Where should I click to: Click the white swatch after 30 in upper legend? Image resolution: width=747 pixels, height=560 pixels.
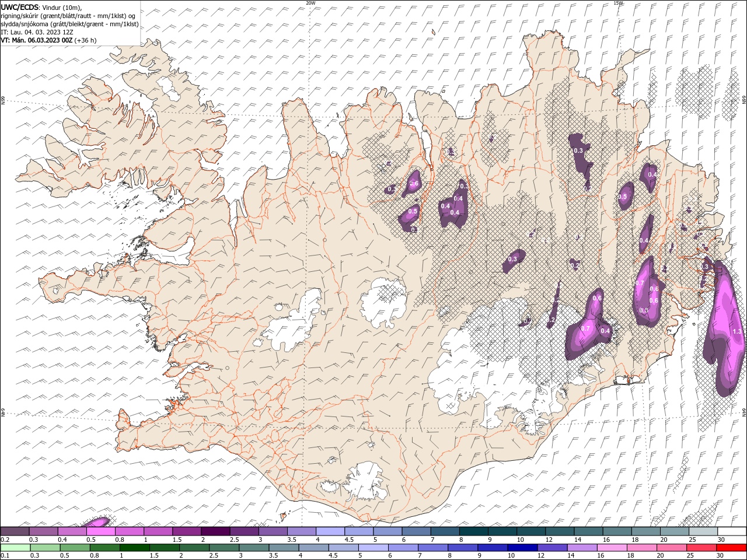[x=732, y=531]
